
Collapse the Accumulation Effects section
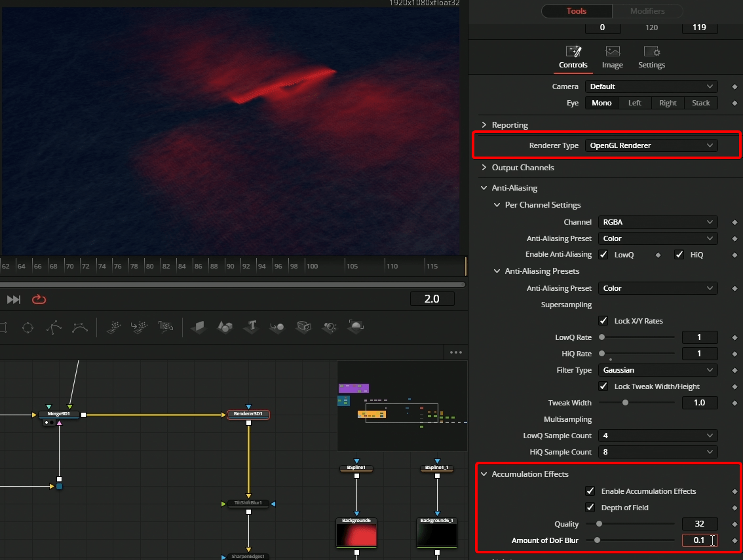pos(484,474)
